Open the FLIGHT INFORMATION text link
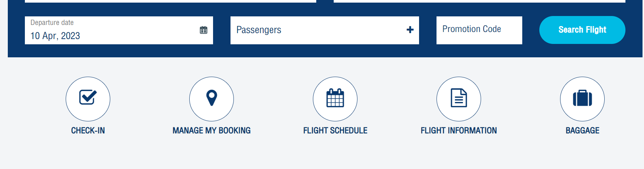The image size is (644, 169). [x=459, y=130]
